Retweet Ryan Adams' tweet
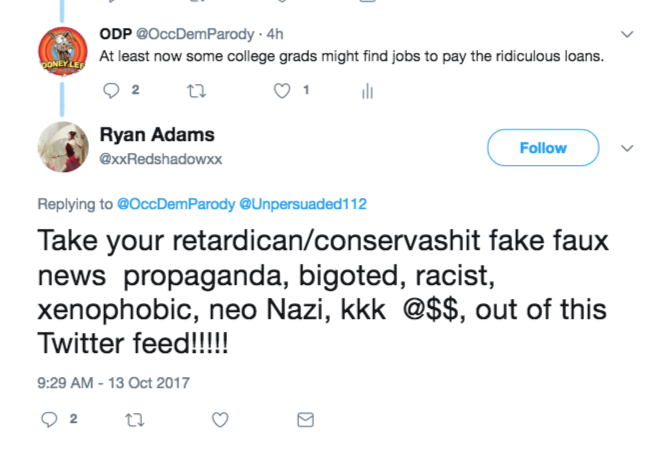This screenshot has width=660, height=452. coord(135,420)
